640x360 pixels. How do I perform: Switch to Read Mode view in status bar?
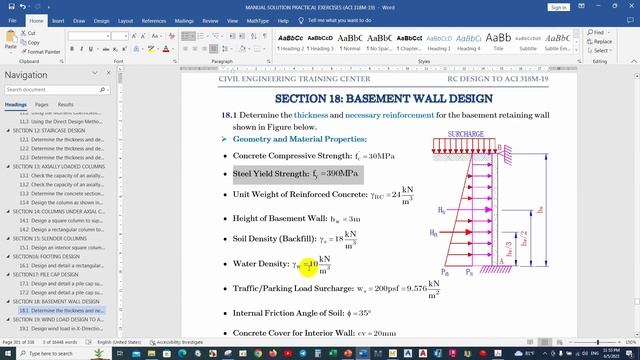530,342
